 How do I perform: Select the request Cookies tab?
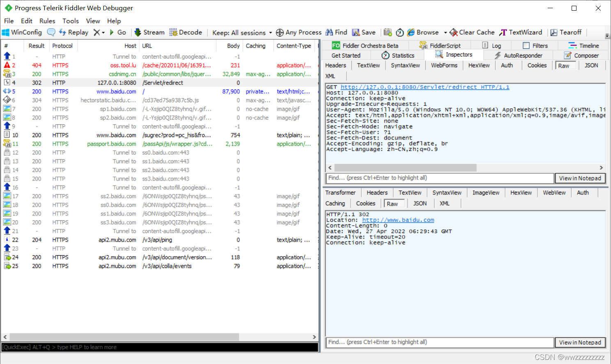537,65
